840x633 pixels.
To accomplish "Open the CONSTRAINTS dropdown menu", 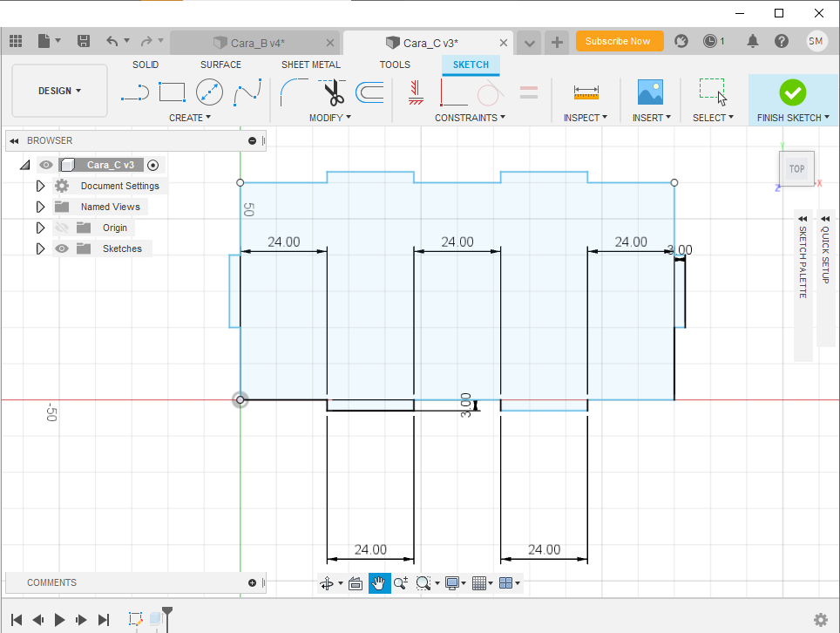I will point(470,118).
